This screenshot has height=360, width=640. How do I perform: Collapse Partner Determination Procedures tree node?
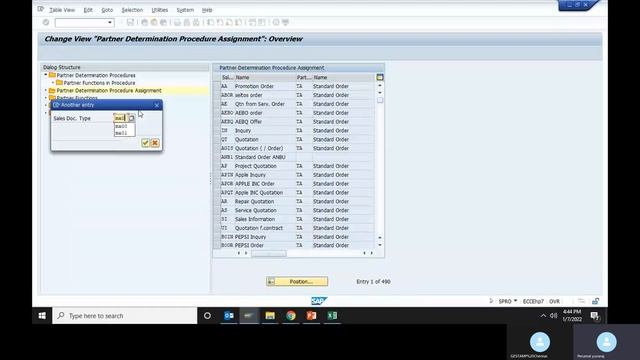click(x=46, y=75)
